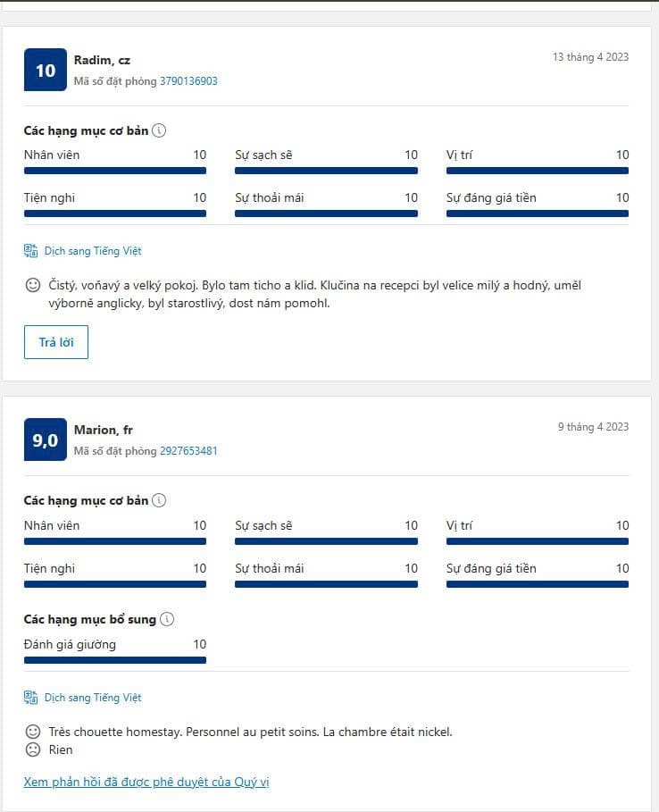Click Marion's Sự sạch sẽ rating bar
Viewport: 659px width, 812px height.
pos(326,540)
